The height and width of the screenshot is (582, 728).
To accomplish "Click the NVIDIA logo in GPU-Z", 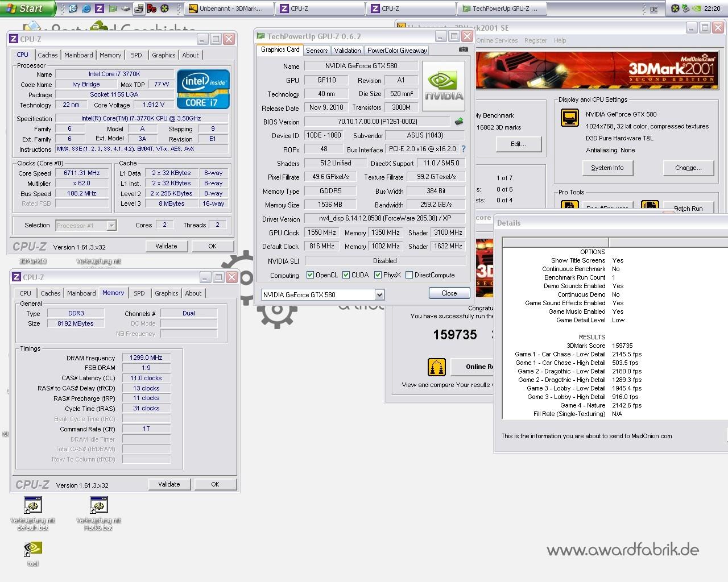I will [444, 85].
